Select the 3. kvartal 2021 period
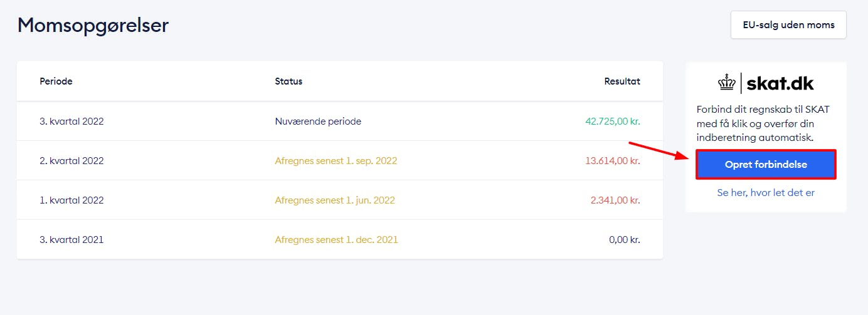This screenshot has height=315, width=868. pyautogui.click(x=340, y=240)
